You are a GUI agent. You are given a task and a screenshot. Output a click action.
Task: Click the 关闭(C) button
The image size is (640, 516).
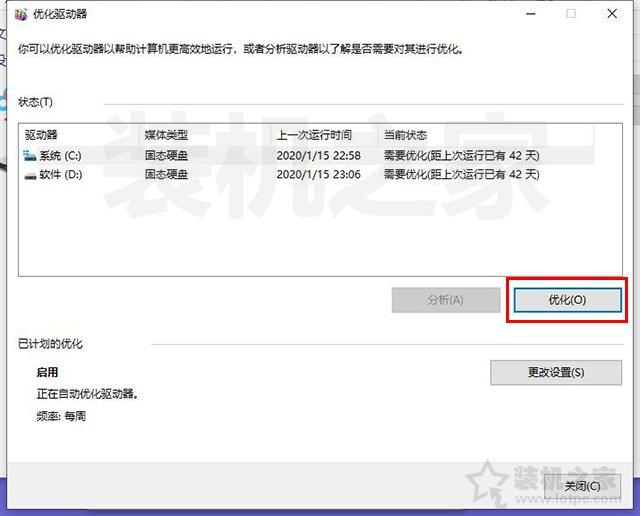point(582,486)
